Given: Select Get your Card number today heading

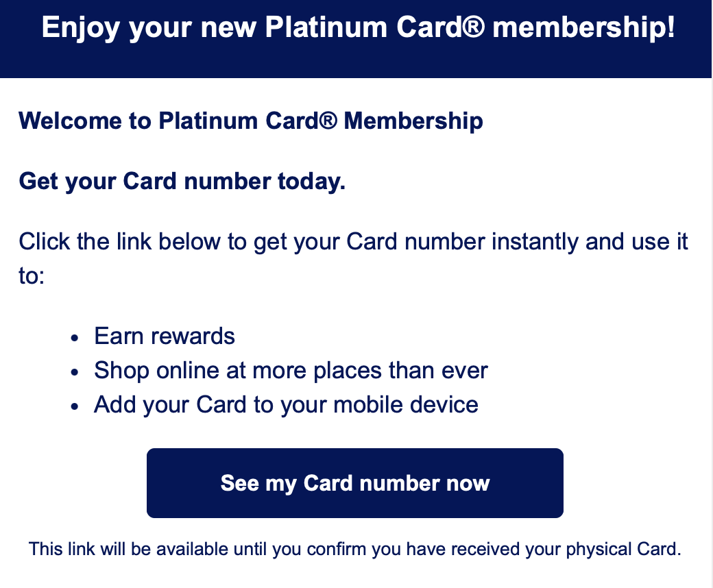Looking at the screenshot, I should tap(182, 181).
